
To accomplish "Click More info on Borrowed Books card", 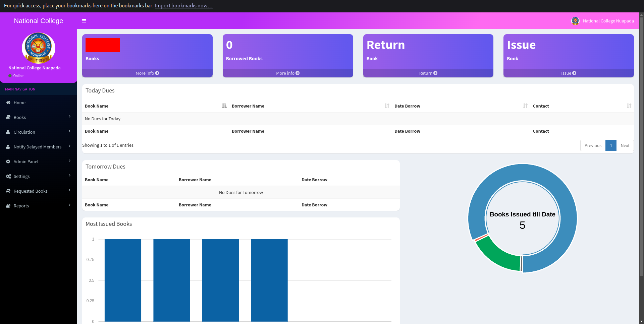I will point(288,73).
